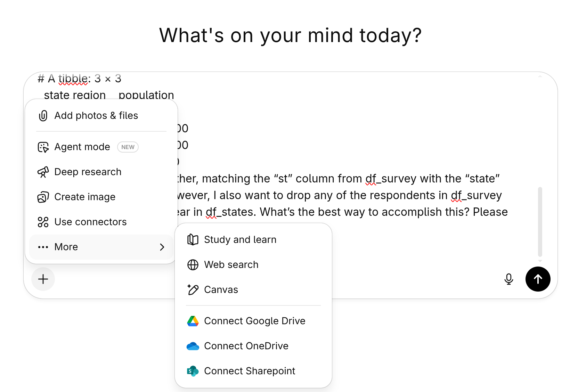
Task: Click the Study and learn book icon
Action: pyautogui.click(x=193, y=239)
